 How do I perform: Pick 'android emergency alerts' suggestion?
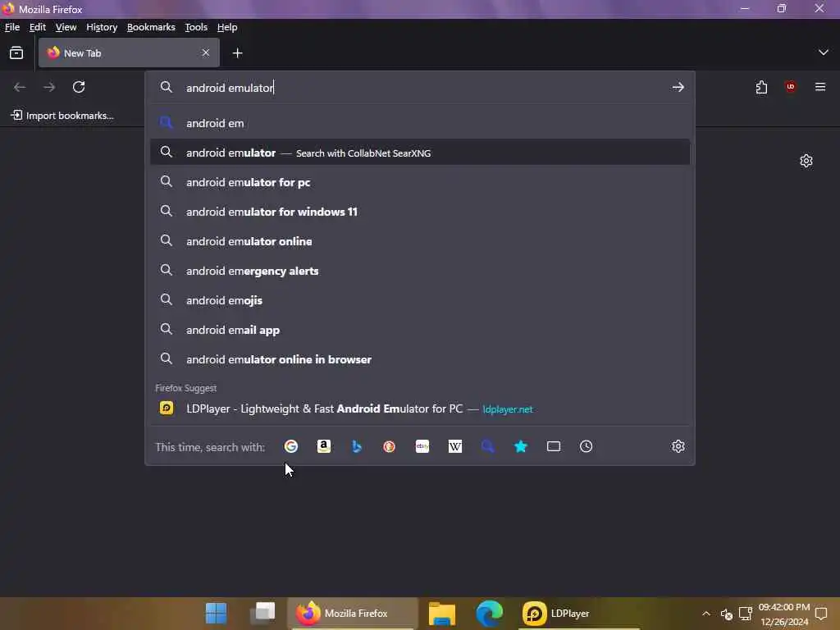click(420, 271)
